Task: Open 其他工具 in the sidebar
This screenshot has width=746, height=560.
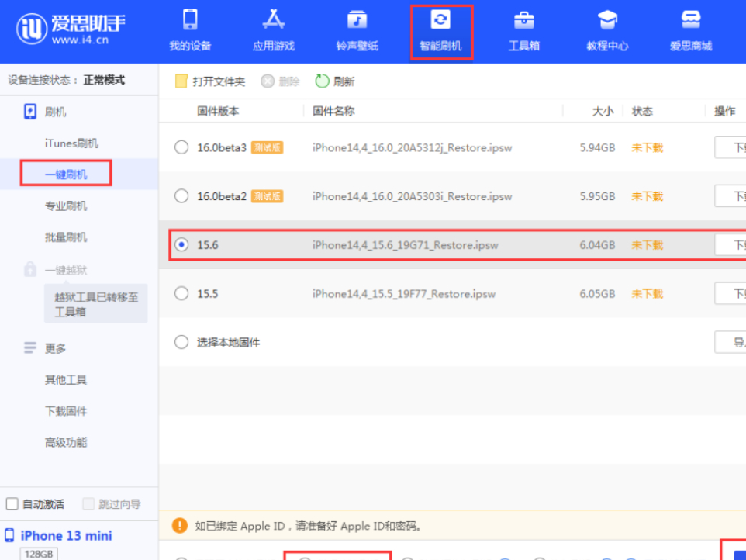Action: coord(66,380)
